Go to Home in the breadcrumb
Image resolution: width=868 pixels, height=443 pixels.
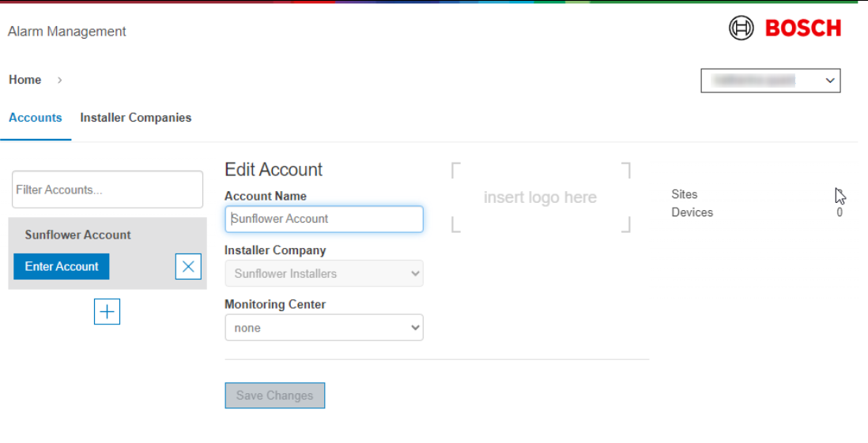click(25, 80)
